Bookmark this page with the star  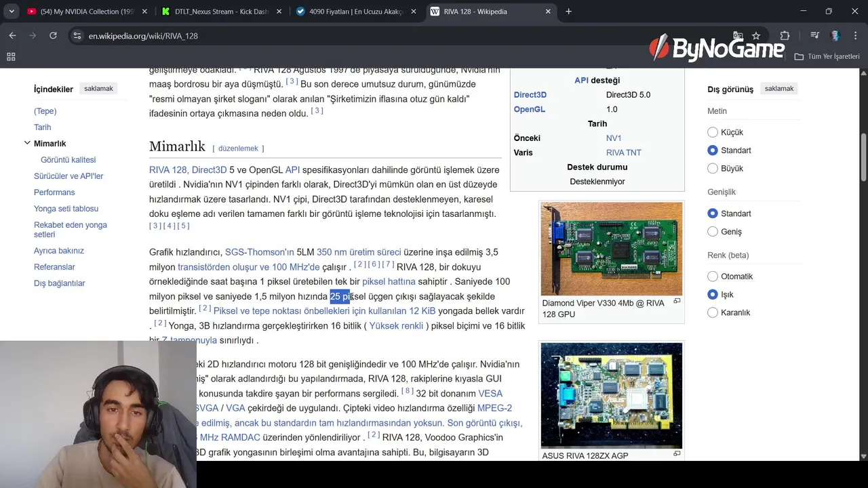pyautogui.click(x=756, y=36)
